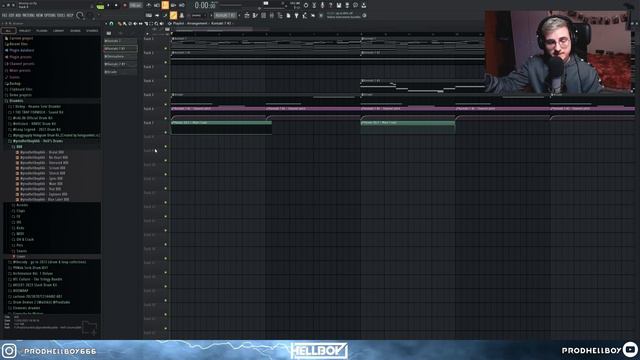
Task: Click the 0:00:00 time display
Action: (x=205, y=5)
